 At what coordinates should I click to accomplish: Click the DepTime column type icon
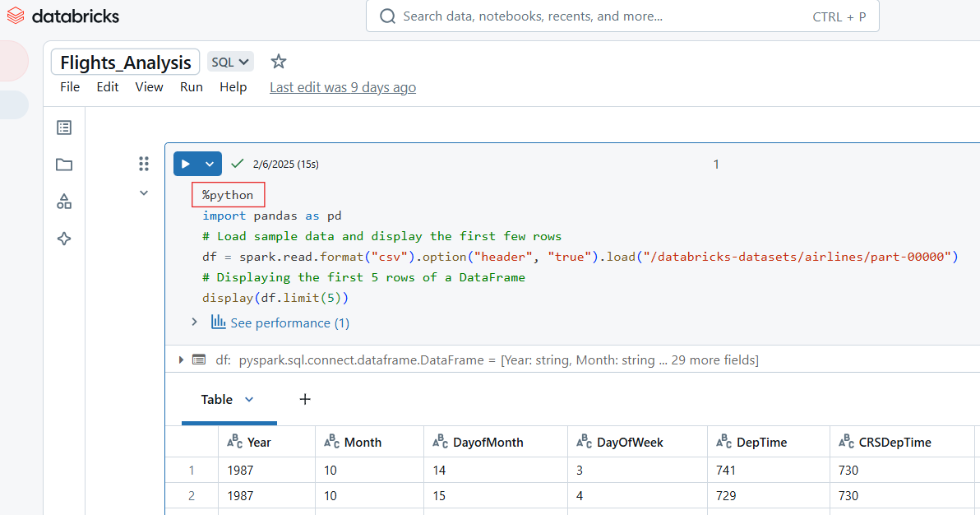[x=724, y=442]
